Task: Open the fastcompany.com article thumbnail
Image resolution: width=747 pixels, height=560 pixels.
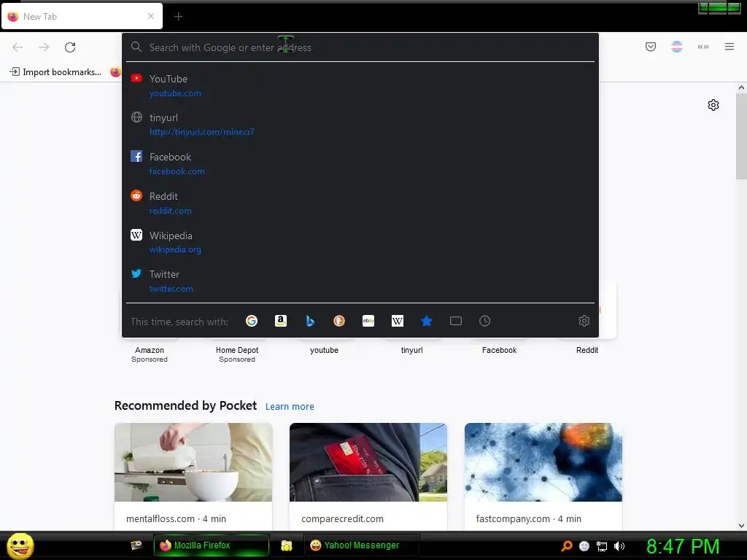Action: coord(543,462)
